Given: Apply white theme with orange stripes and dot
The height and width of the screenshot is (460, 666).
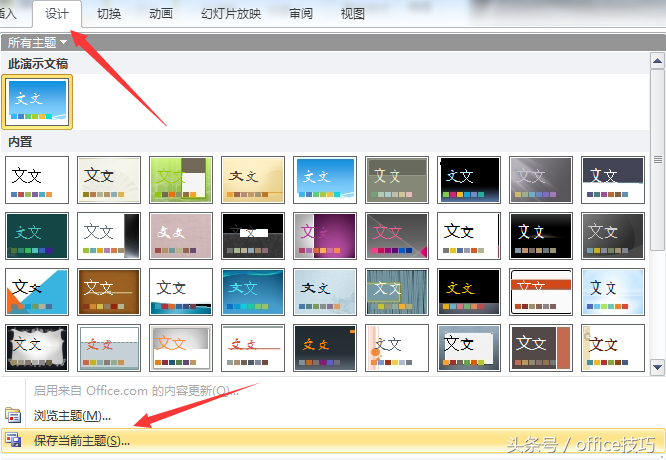Looking at the screenshot, I should click(397, 348).
